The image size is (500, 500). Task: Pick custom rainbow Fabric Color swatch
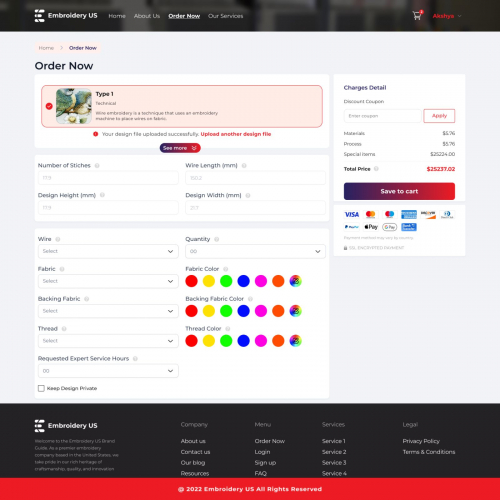(x=295, y=281)
